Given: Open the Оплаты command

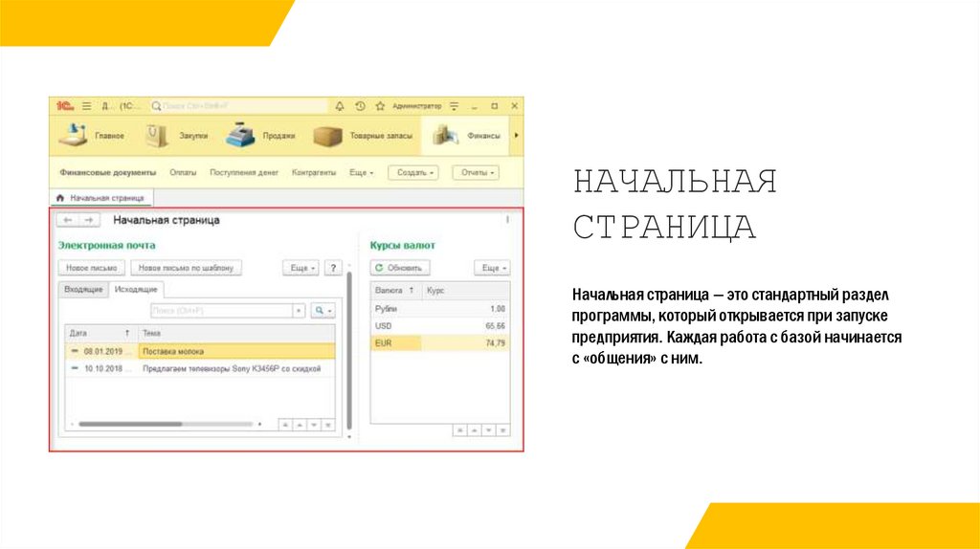Looking at the screenshot, I should [183, 172].
